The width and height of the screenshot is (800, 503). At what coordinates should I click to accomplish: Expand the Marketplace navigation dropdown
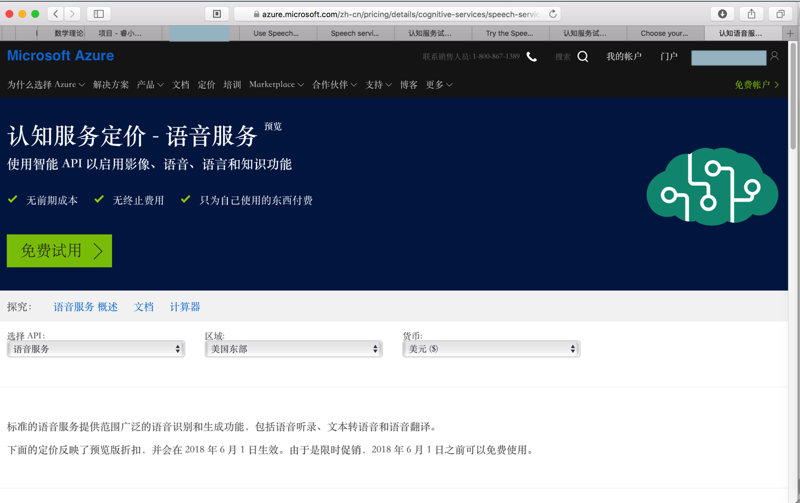(277, 85)
